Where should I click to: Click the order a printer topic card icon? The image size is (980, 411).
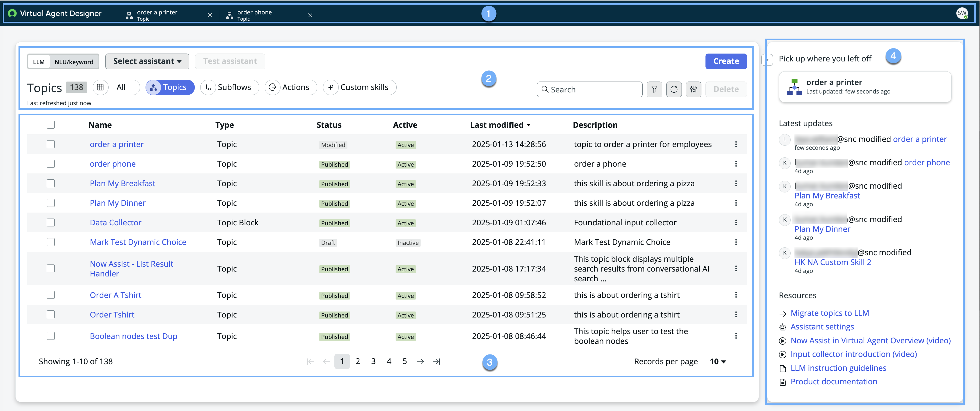(794, 87)
